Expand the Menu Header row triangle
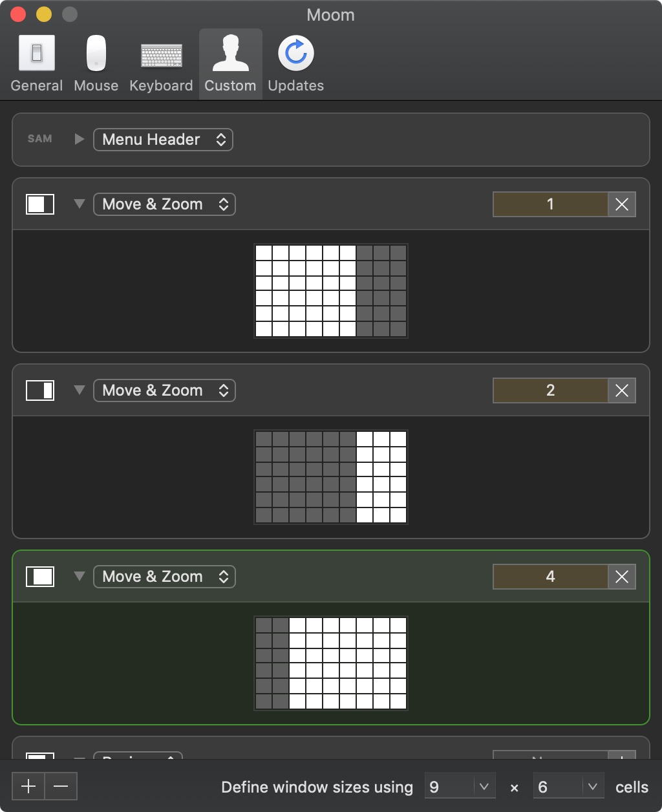 click(80, 139)
